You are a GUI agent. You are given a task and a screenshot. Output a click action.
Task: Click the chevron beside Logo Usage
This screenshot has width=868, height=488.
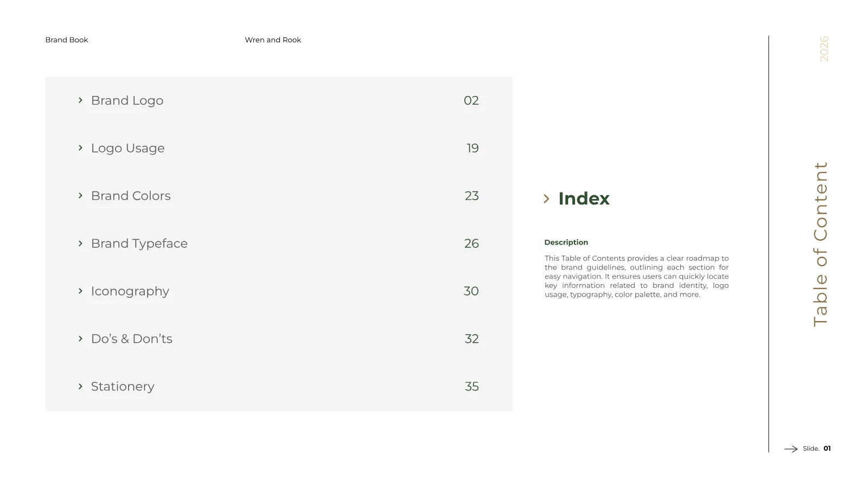coord(80,148)
